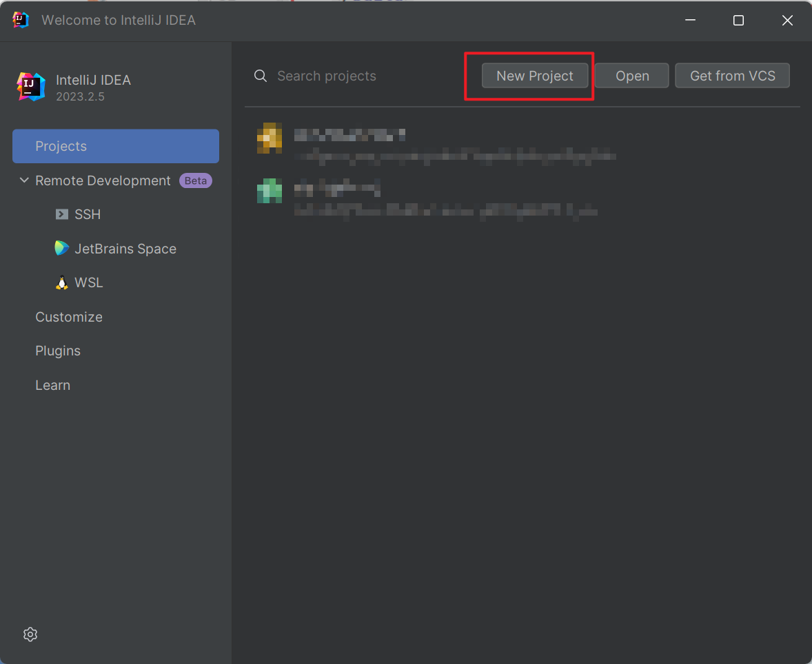The image size is (812, 664).
Task: Minimize the Welcome window
Action: point(690,20)
